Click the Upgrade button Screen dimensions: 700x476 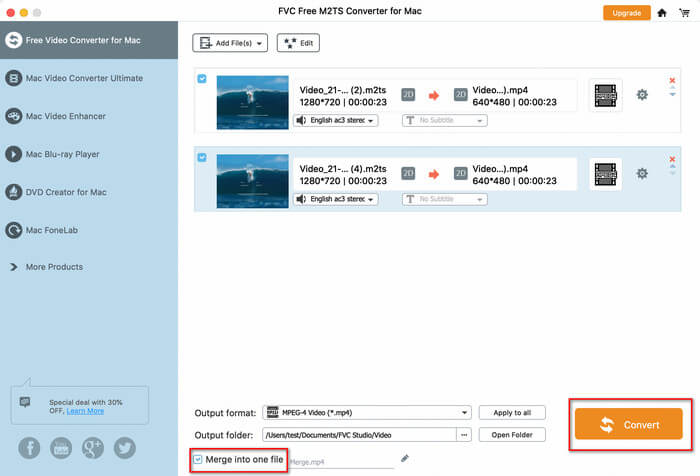click(626, 13)
